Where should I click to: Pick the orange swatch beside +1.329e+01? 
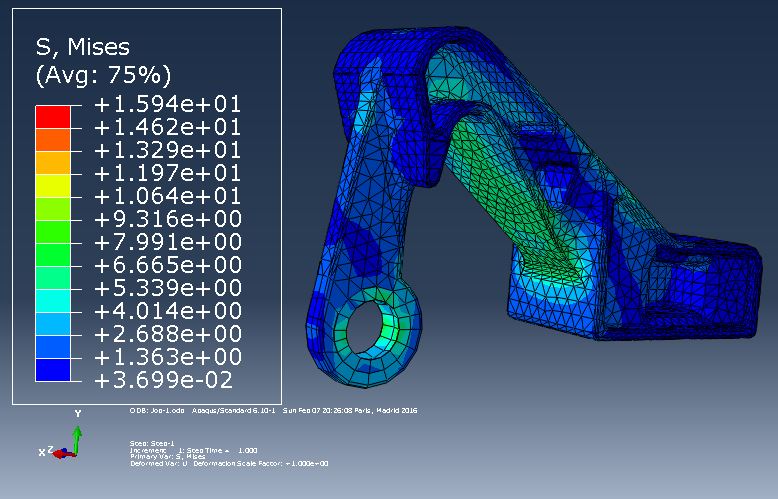[x=53, y=163]
